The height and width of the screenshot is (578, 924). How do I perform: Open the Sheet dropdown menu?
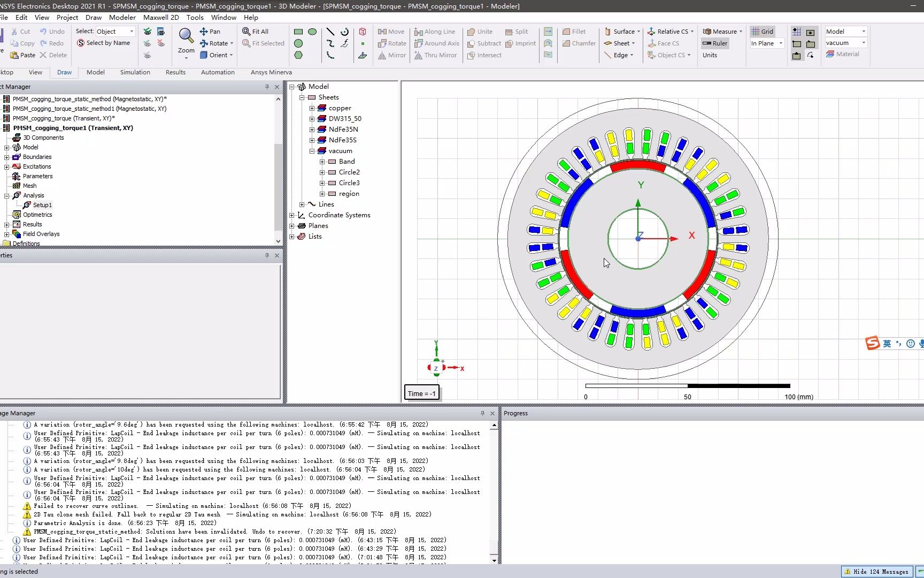(620, 43)
